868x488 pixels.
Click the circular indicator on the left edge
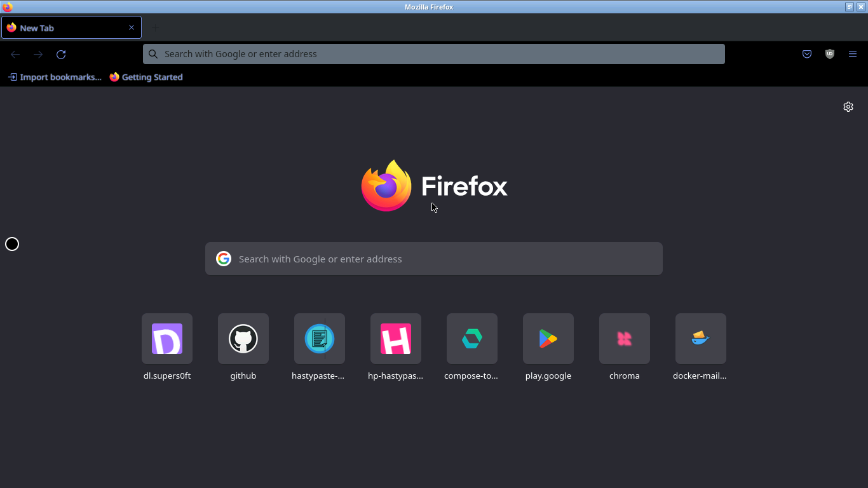(11, 243)
